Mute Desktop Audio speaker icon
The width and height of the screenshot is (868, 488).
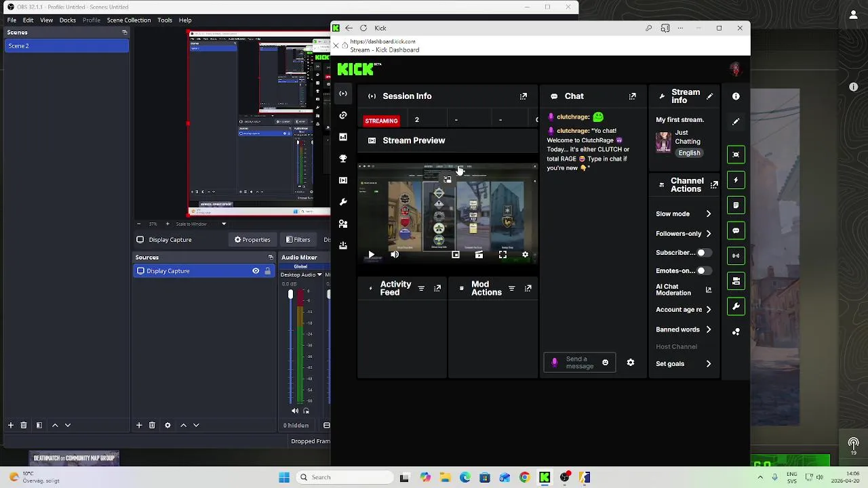click(295, 411)
